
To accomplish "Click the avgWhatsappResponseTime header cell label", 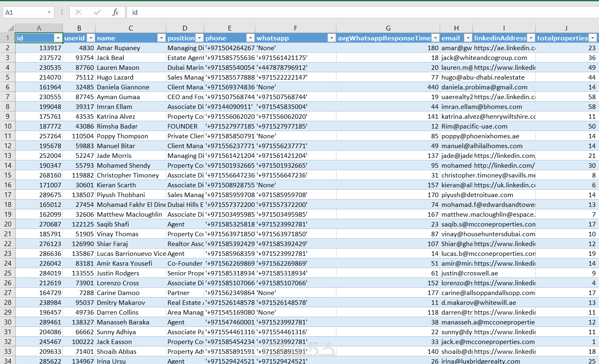I will click(384, 38).
